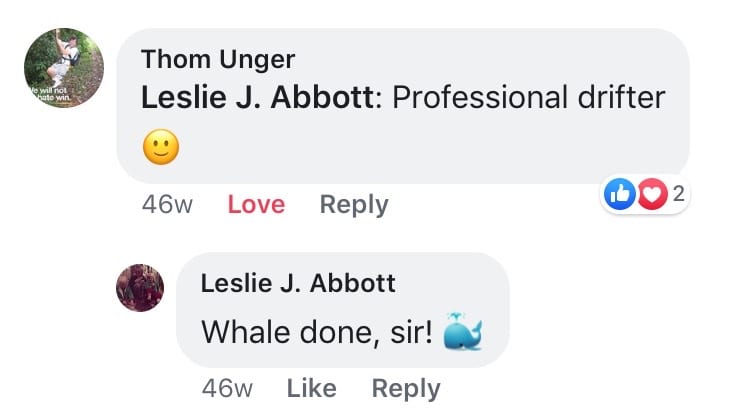Open Thom Unger's profile picture
Image resolution: width=750 pixels, height=420 pixels.
[x=63, y=68]
